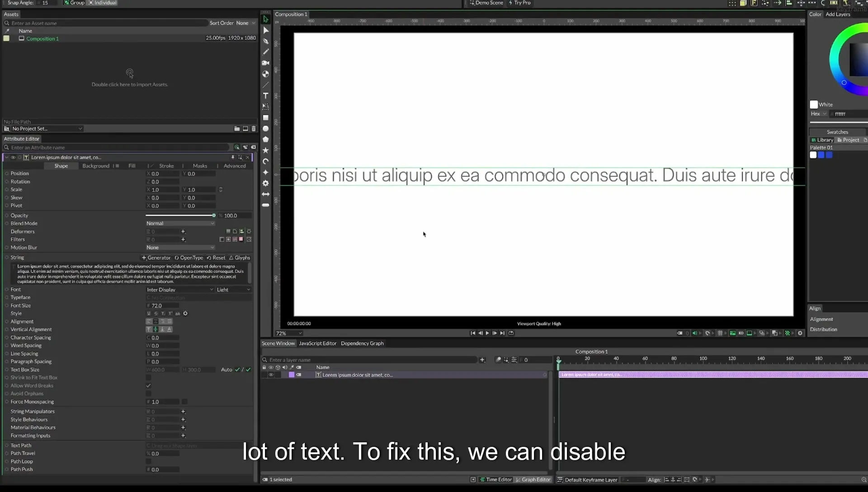Open Light font weight dropdown
This screenshot has width=868, height=492.
233,290
